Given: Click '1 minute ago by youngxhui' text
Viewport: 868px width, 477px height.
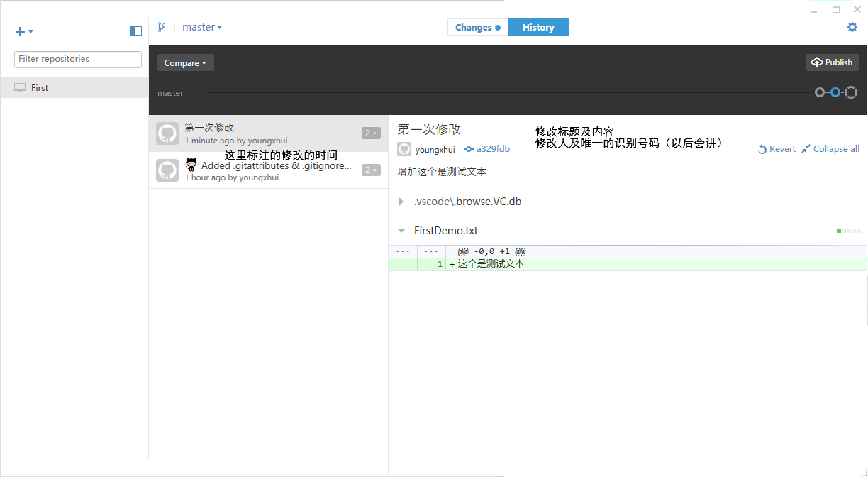Looking at the screenshot, I should pyautogui.click(x=236, y=141).
